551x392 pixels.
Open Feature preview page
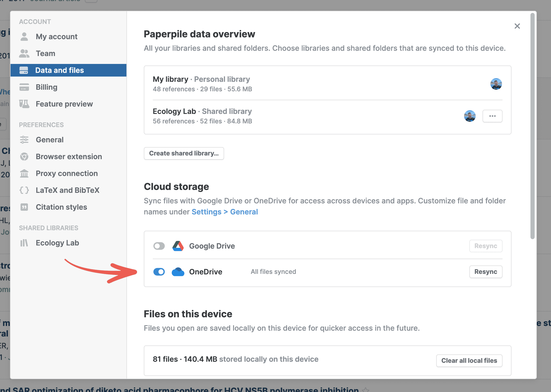[x=68, y=104]
